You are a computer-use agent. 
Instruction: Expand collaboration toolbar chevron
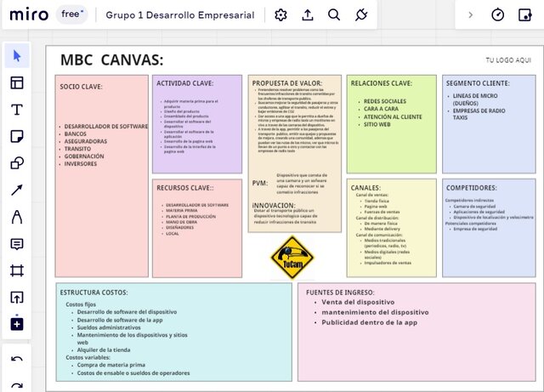pyautogui.click(x=470, y=15)
